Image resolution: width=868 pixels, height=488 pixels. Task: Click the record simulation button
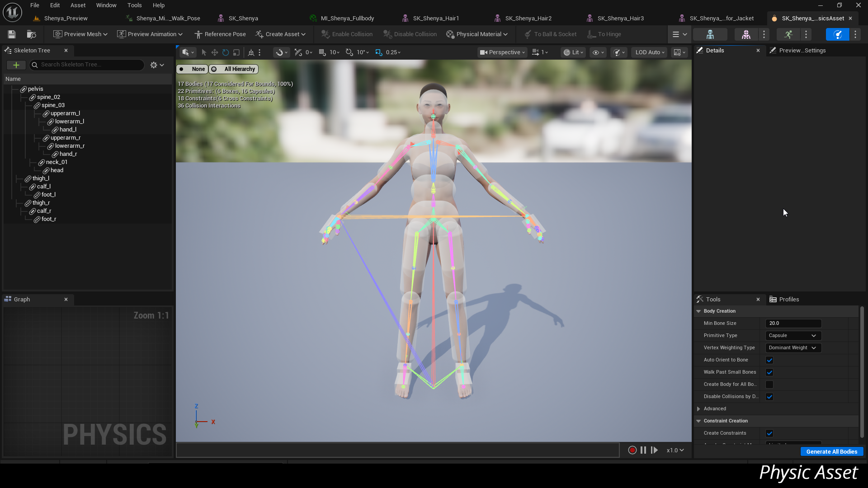point(632,450)
